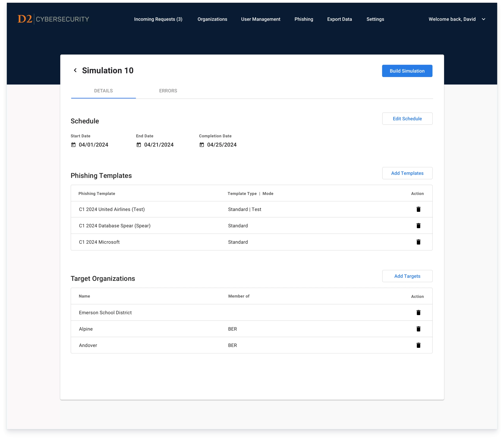Go to User Management
This screenshot has height=440, width=504.
point(261,19)
